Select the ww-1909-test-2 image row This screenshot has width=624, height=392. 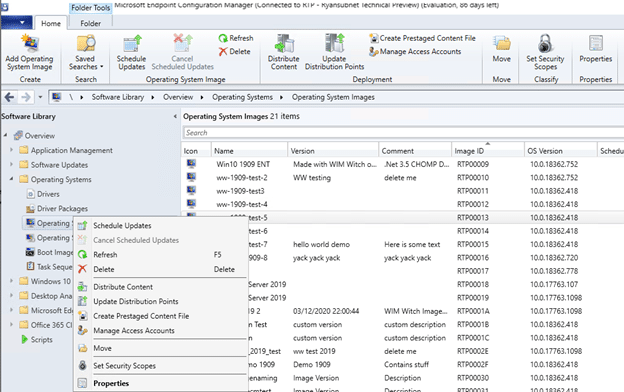[403, 177]
